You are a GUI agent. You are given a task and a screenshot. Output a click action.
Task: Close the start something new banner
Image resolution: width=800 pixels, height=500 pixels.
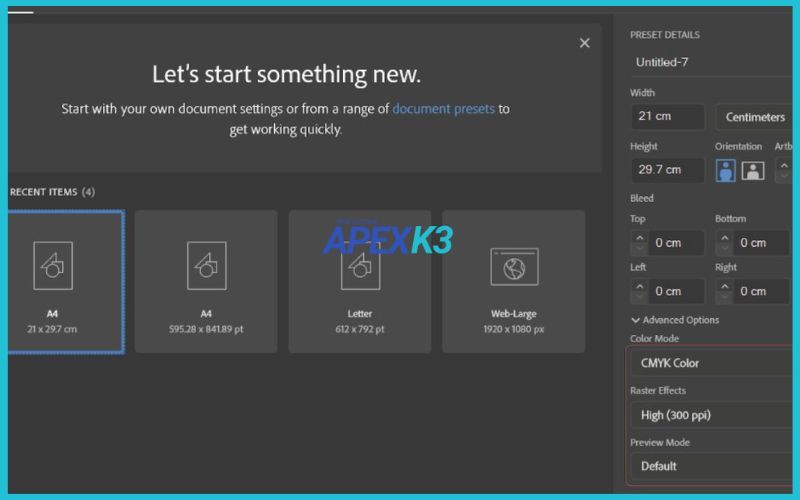pos(585,43)
